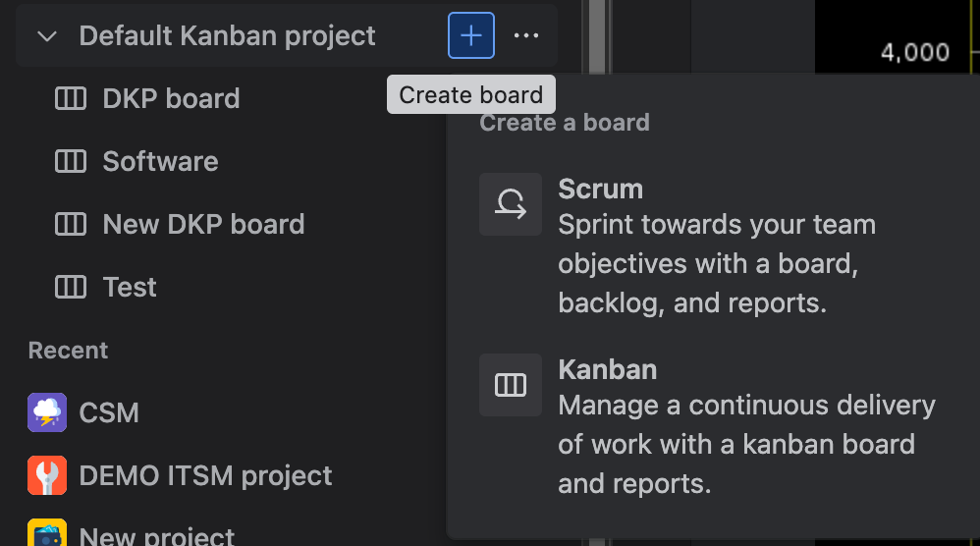Click the DEMO ITSM project avatar
This screenshot has height=546, width=980.
pos(47,475)
